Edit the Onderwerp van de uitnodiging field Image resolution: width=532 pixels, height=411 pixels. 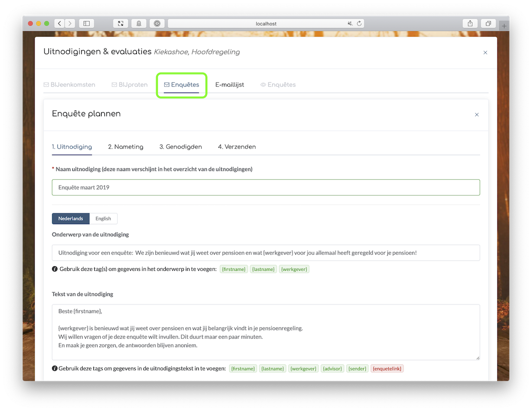click(266, 253)
